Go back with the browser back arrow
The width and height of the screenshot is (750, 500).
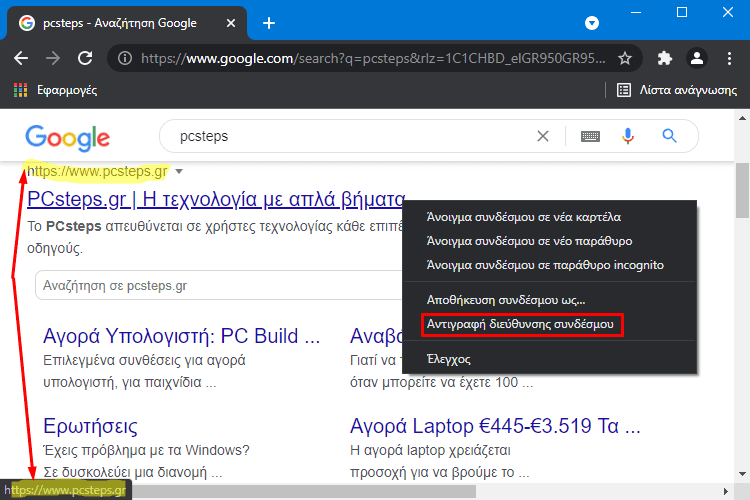pos(21,58)
